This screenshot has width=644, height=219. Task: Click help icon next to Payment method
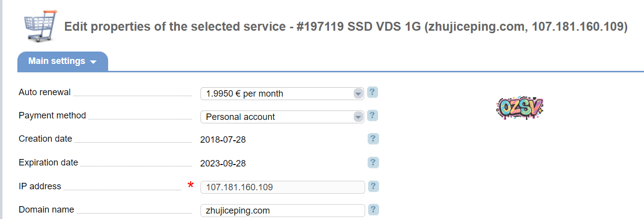373,115
